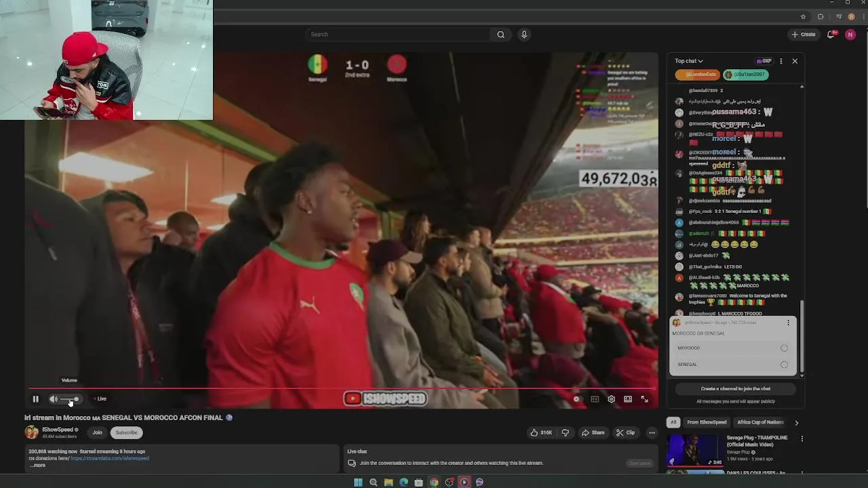Screen dimensions: 868x488
Task: Open popout chat button
Action: click(x=639, y=464)
